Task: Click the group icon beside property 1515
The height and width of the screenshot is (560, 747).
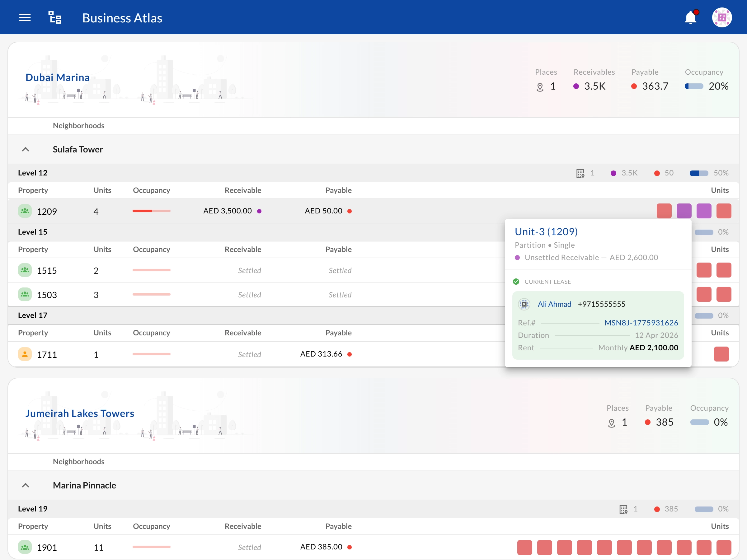Action: point(25,270)
